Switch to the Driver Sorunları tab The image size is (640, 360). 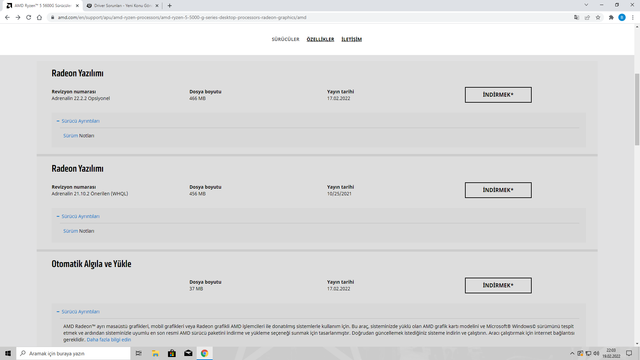(122, 6)
